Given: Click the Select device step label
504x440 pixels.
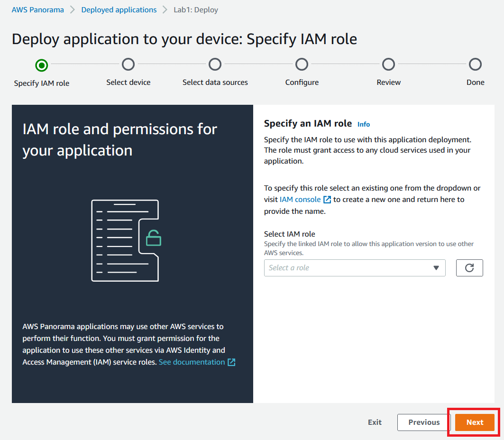Looking at the screenshot, I should pos(128,82).
